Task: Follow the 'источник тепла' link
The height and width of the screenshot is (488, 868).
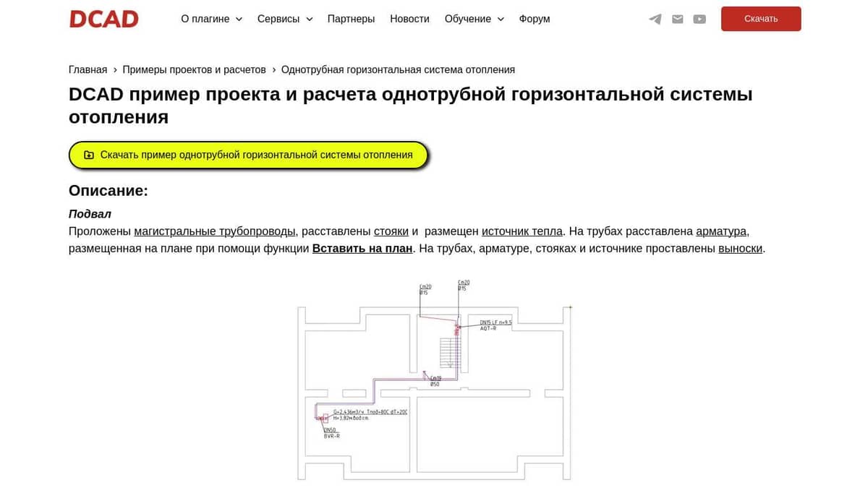Action: tap(522, 231)
